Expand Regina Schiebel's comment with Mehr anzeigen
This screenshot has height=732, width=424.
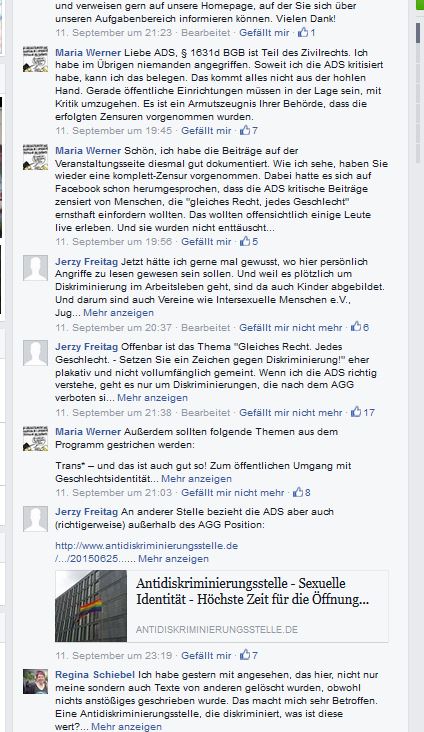coord(126,727)
